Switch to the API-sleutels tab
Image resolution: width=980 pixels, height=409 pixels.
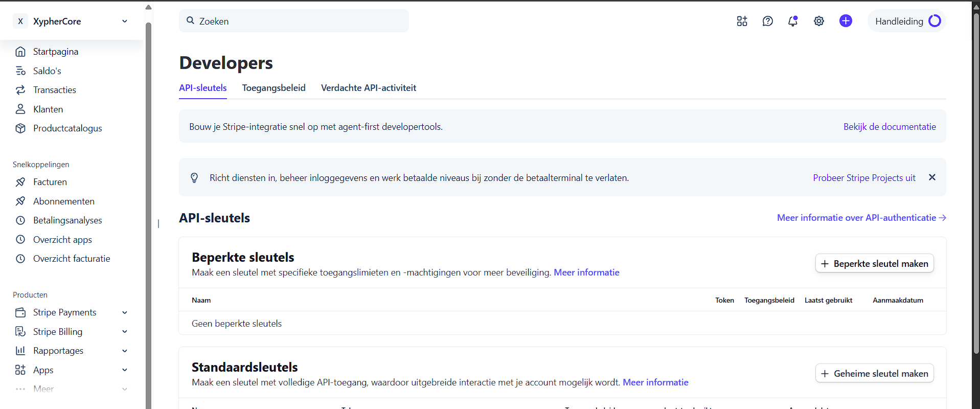click(x=203, y=88)
